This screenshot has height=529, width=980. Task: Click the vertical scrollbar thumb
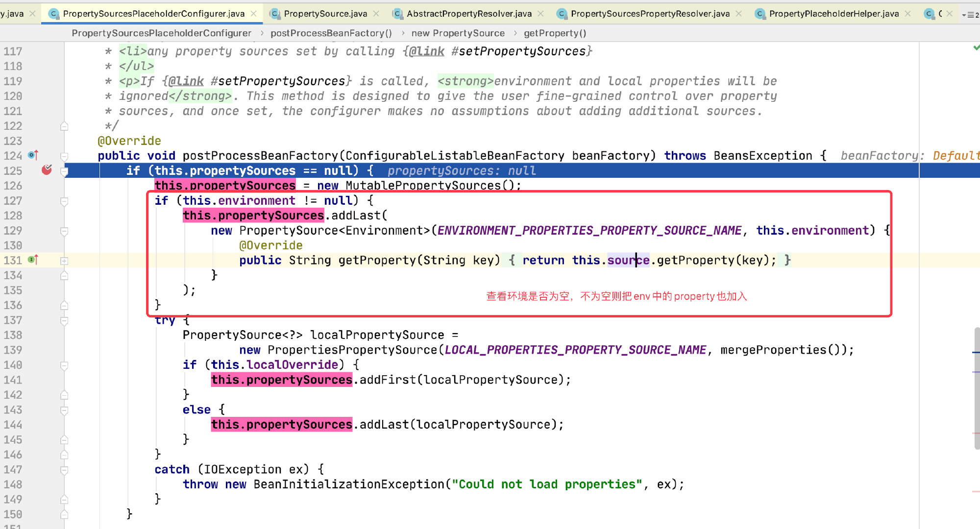pos(977,388)
